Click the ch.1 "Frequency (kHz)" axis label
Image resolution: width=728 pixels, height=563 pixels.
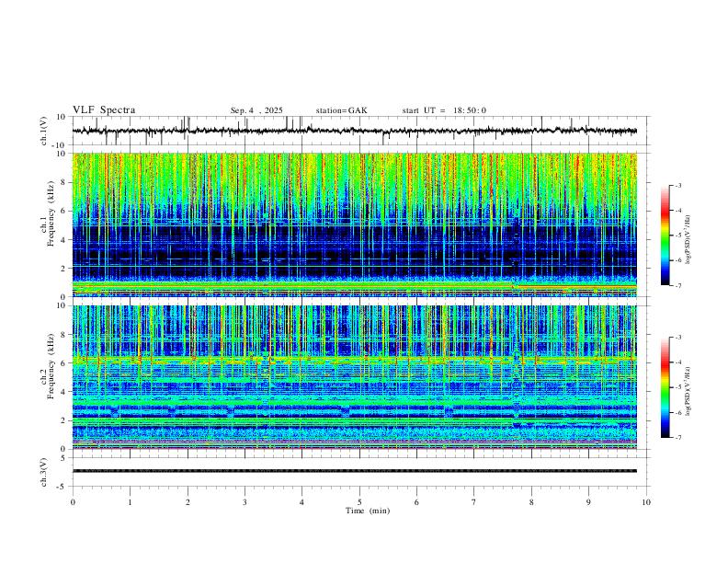pos(51,215)
